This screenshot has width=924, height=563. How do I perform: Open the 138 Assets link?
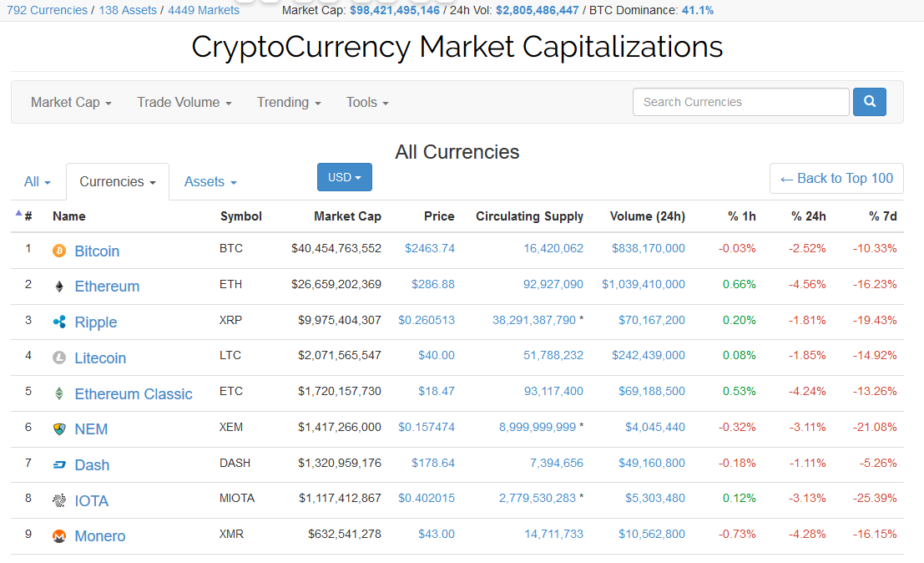127,10
